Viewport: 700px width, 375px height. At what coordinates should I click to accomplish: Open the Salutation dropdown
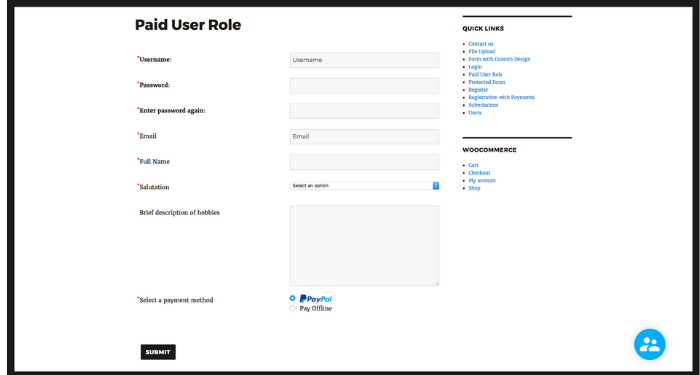tap(364, 186)
